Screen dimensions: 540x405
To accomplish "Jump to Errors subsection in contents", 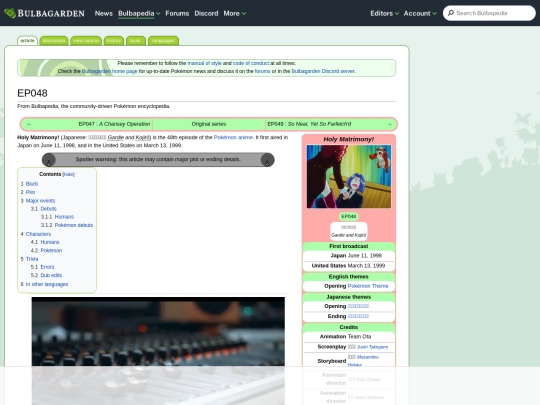I will 47,267.
